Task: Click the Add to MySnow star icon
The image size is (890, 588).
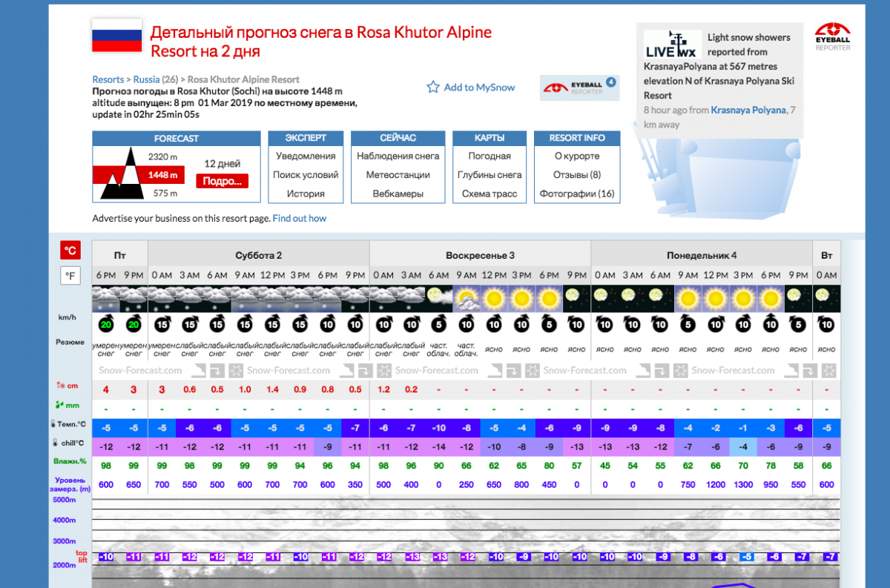Action: [x=433, y=87]
